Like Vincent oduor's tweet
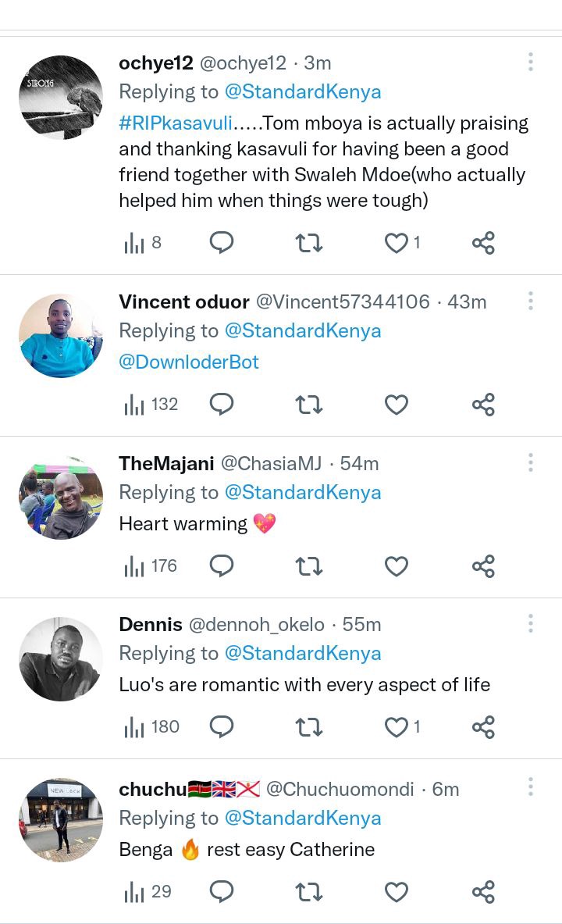Image resolution: width=562 pixels, height=924 pixels. pos(397,405)
